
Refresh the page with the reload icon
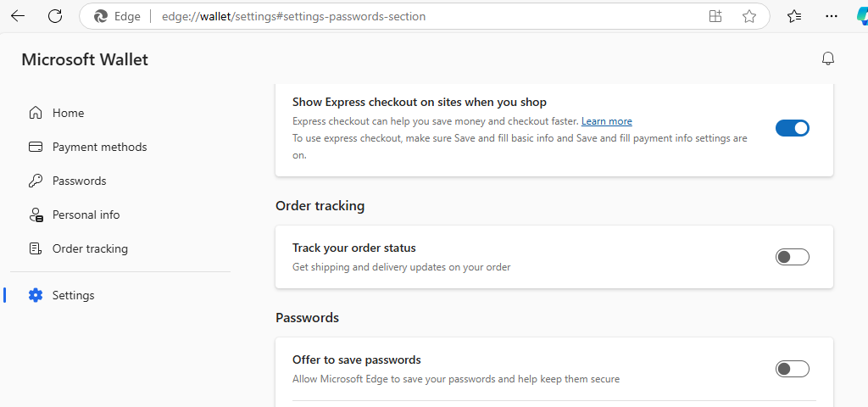point(55,16)
